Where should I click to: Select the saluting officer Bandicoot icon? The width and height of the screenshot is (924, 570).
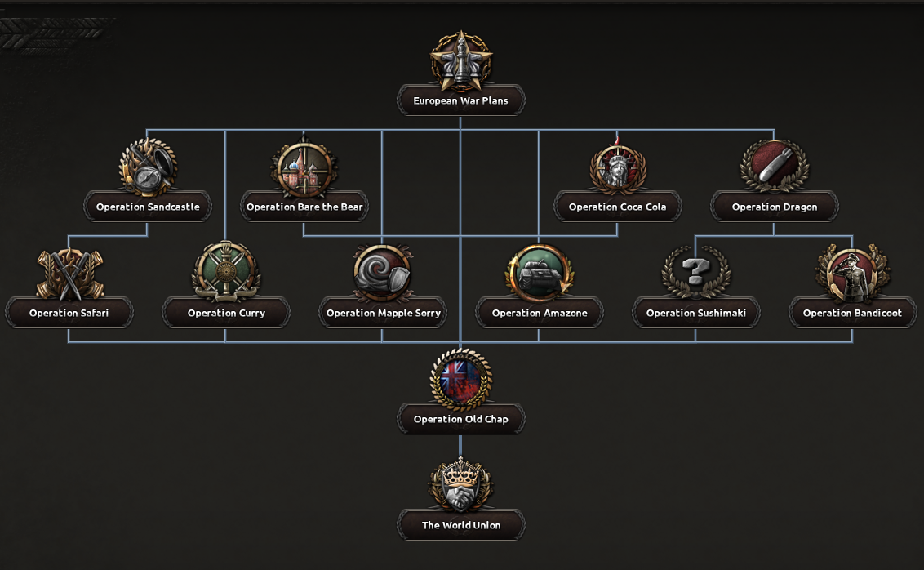(852, 273)
